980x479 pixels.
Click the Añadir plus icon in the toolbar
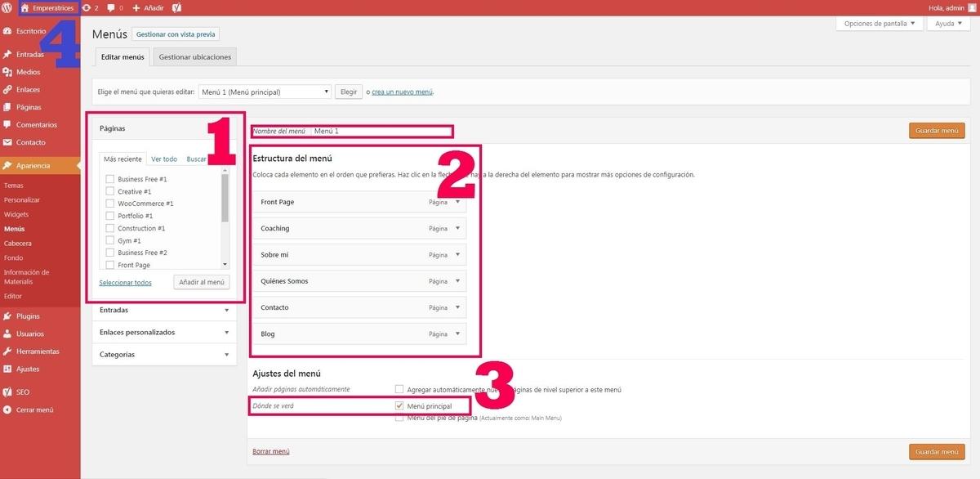(137, 7)
